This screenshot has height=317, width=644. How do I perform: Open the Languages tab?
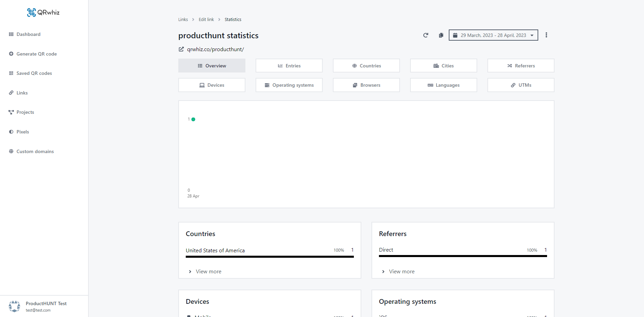444,85
